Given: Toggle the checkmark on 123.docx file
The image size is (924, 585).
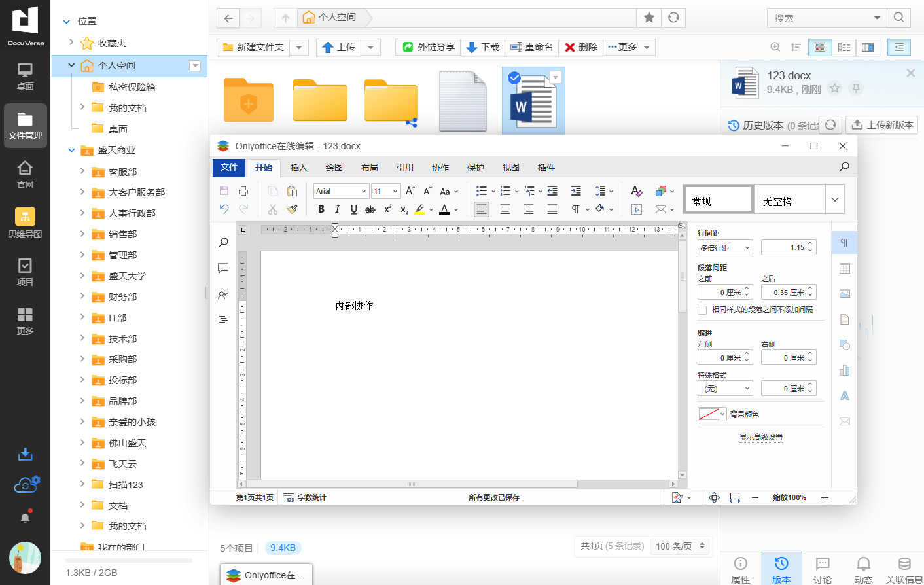Looking at the screenshot, I should (x=514, y=78).
